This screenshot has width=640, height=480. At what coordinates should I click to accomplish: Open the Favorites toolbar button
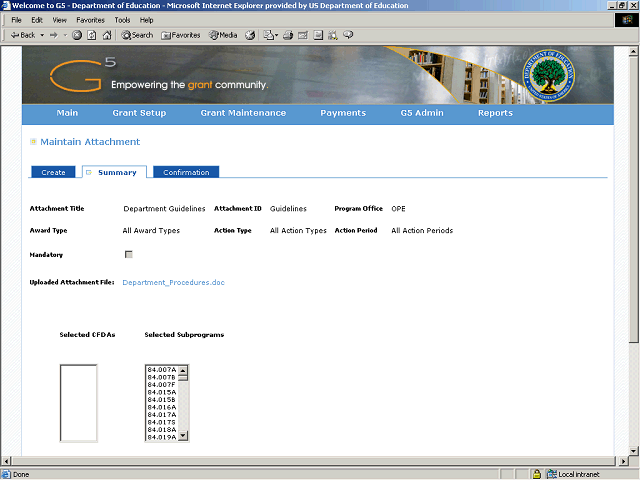tap(181, 35)
